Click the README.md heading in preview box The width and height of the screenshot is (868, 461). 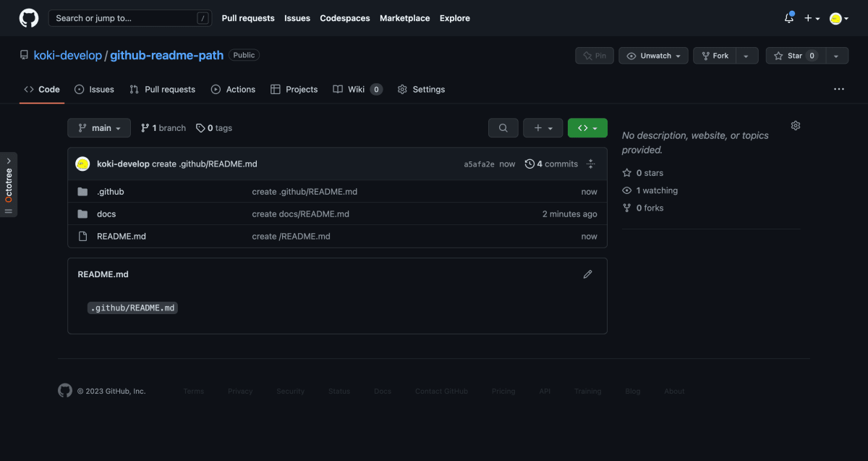click(x=103, y=274)
